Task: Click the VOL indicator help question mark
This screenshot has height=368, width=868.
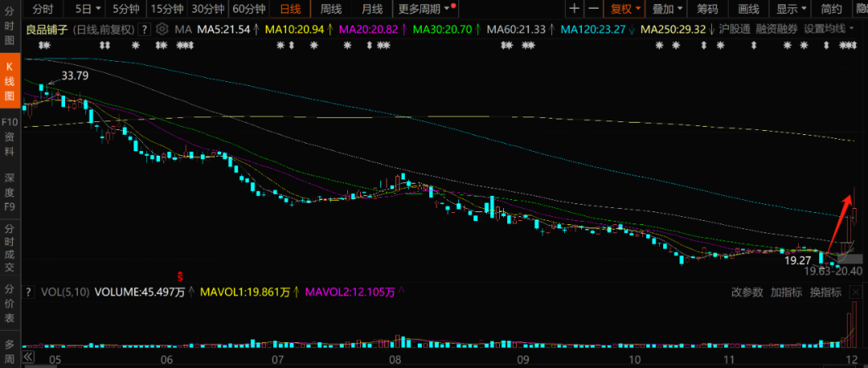Action: click(x=29, y=292)
